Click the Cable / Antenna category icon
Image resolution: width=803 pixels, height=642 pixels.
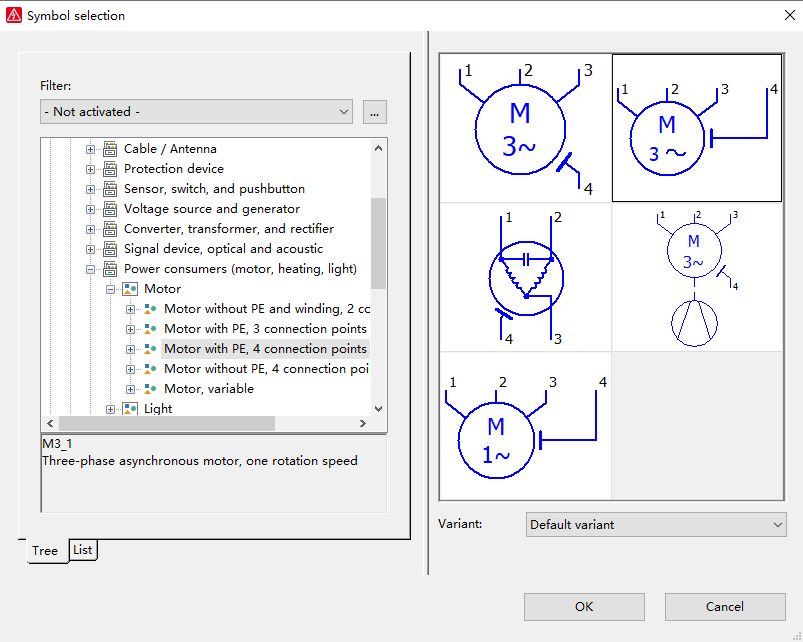(x=110, y=148)
